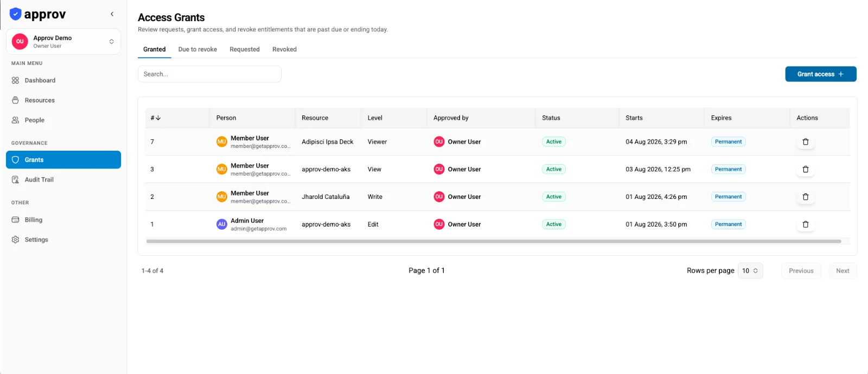Click the approv shield logo
Image resolution: width=868 pixels, height=374 pixels.
pos(15,14)
